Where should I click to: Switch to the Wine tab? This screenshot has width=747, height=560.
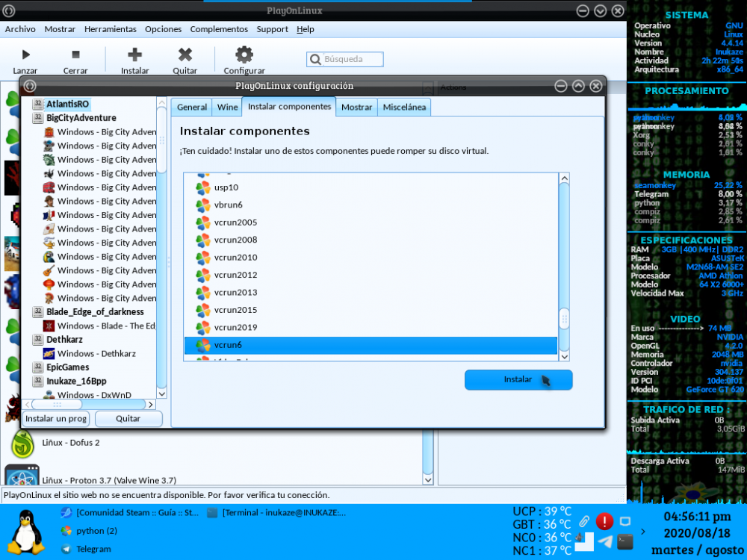click(x=227, y=107)
